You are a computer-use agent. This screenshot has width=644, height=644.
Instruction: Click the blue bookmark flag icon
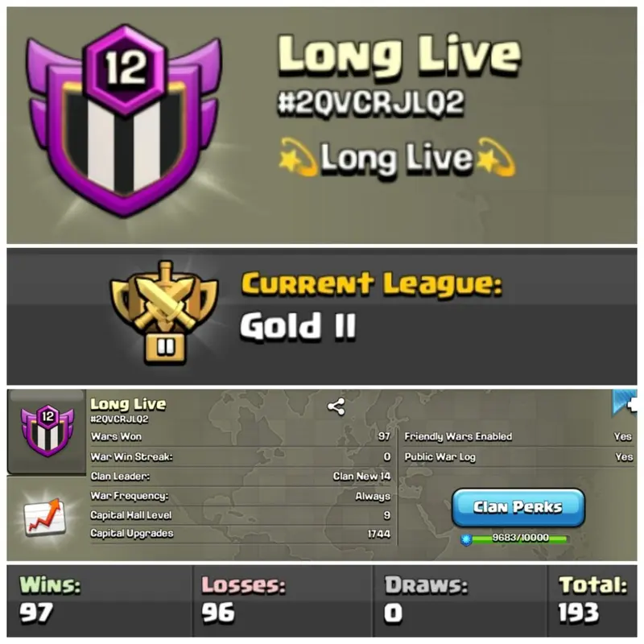tap(625, 403)
